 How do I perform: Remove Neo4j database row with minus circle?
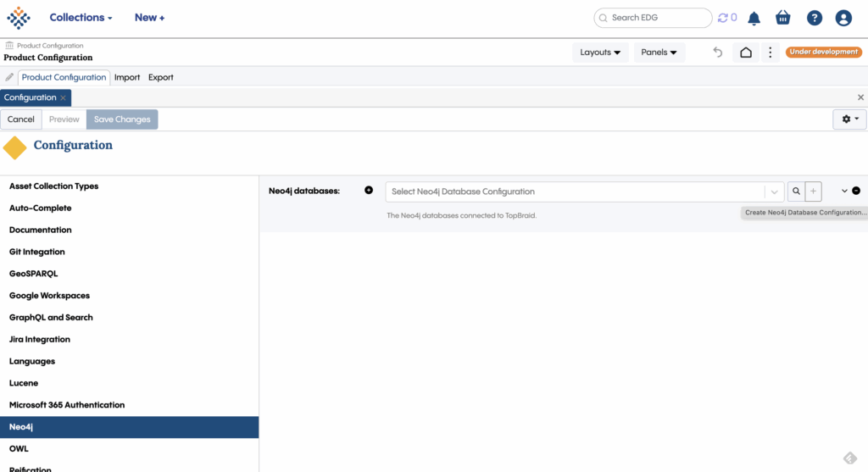click(856, 191)
